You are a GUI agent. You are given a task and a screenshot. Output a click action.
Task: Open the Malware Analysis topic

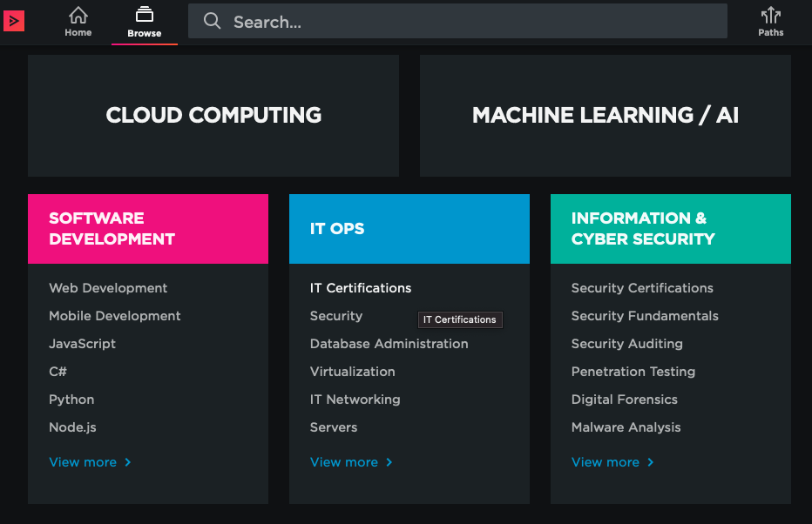[626, 427]
